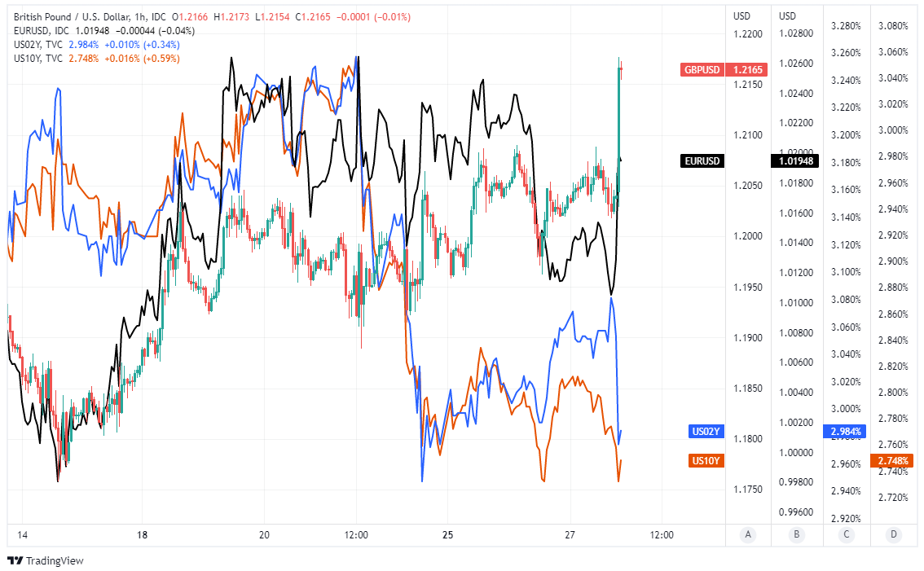Select the US02Y, TVC legend entry
Viewport: 924px width, 571px height.
(x=38, y=45)
